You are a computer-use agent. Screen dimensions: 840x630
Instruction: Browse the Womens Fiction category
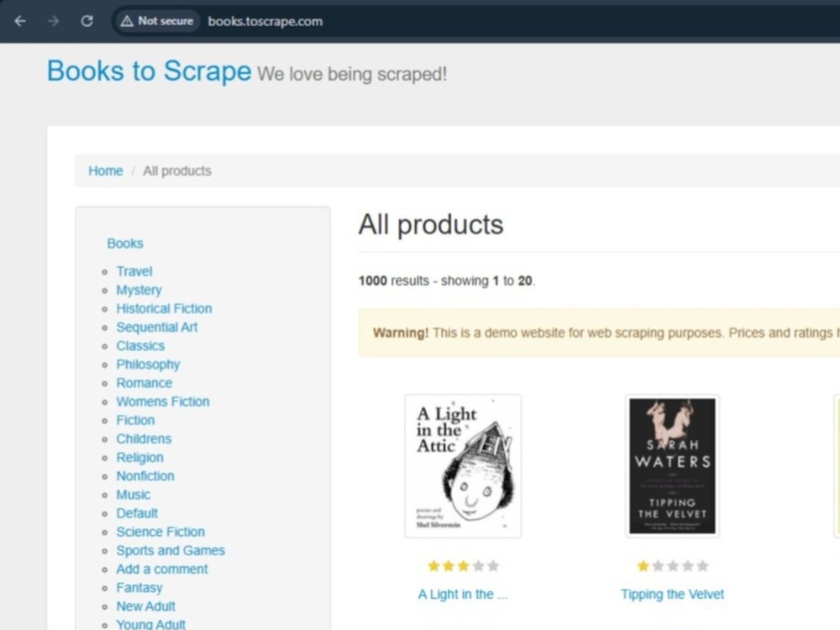163,402
